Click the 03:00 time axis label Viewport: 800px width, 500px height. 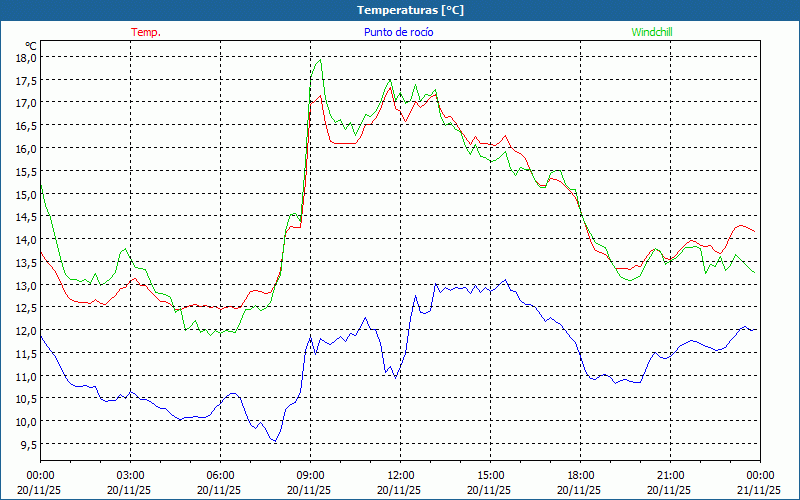tap(130, 475)
